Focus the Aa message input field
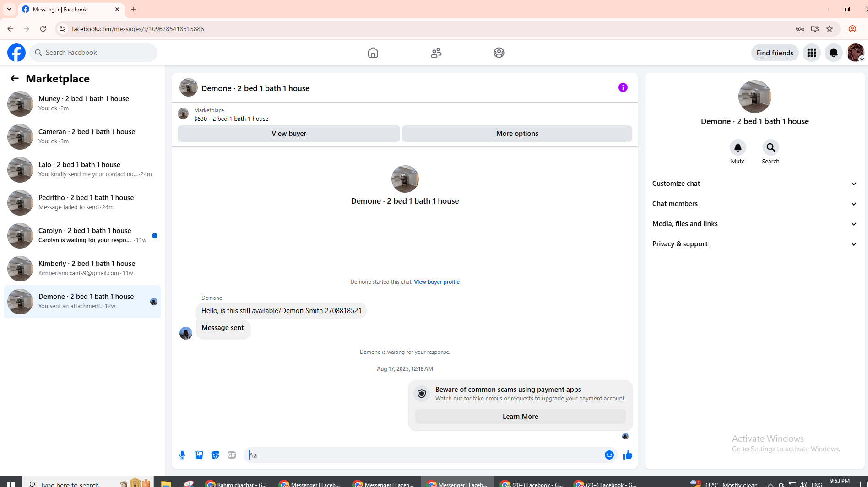Image resolution: width=868 pixels, height=487 pixels. pos(425,455)
